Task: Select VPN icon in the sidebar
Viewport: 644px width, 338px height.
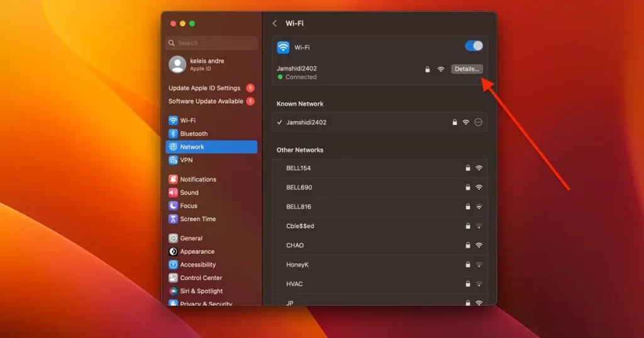Action: pyautogui.click(x=174, y=160)
